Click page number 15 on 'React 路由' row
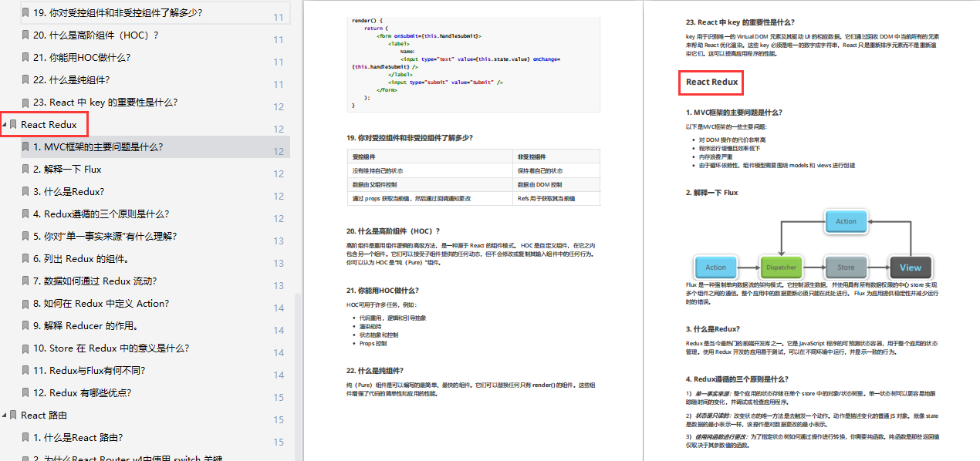Image resolution: width=980 pixels, height=461 pixels. click(279, 419)
